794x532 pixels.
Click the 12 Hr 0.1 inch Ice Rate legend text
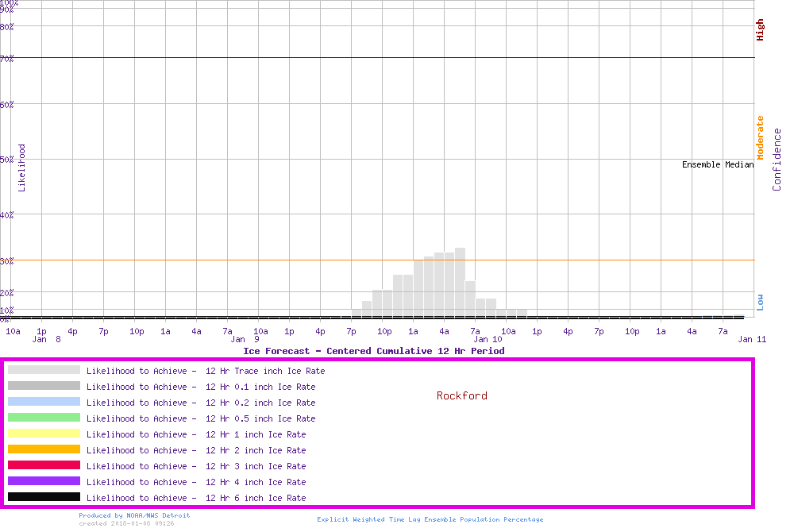201,387
